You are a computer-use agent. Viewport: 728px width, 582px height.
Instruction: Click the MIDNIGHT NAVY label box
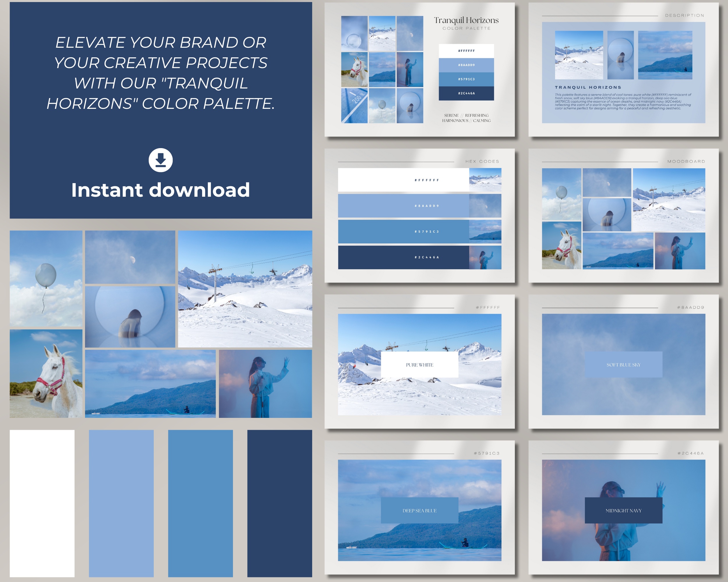coord(623,510)
